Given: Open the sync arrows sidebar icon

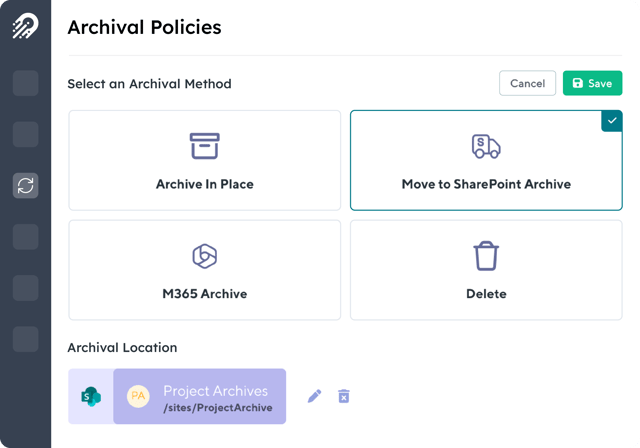Looking at the screenshot, I should [25, 185].
